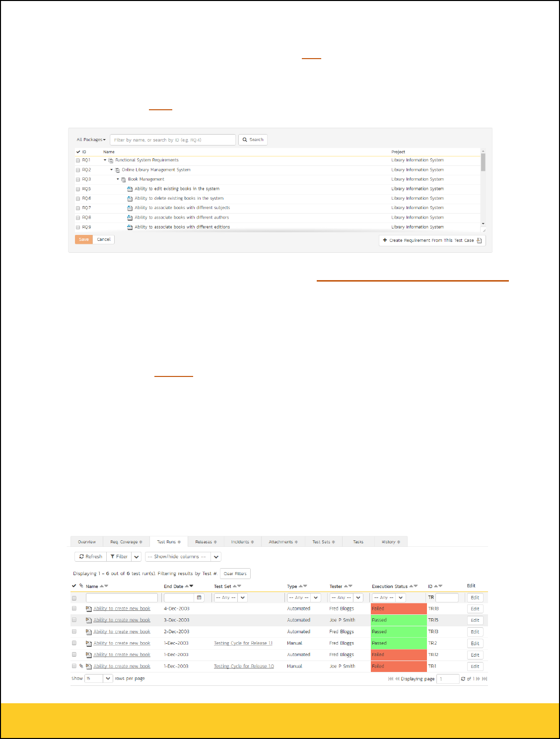Sort Type column descending arrow

(x=305, y=586)
